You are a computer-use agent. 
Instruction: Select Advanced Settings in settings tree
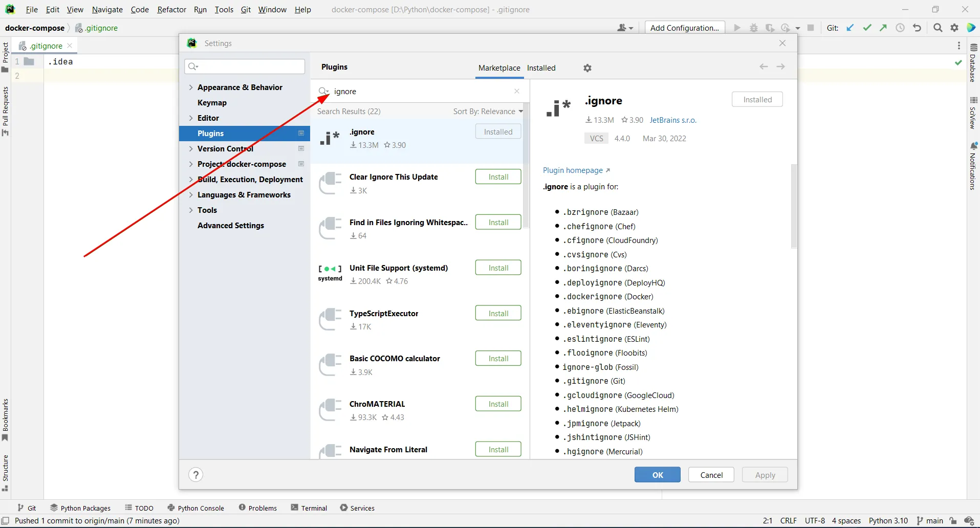tap(231, 226)
